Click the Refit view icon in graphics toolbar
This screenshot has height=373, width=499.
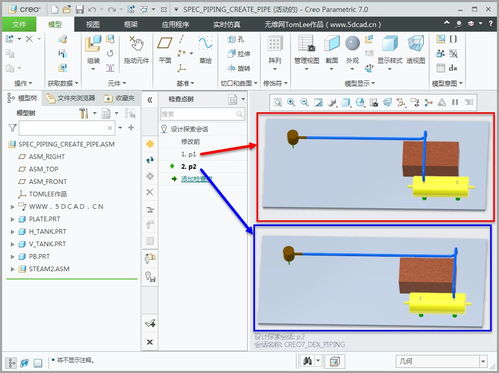click(278, 102)
